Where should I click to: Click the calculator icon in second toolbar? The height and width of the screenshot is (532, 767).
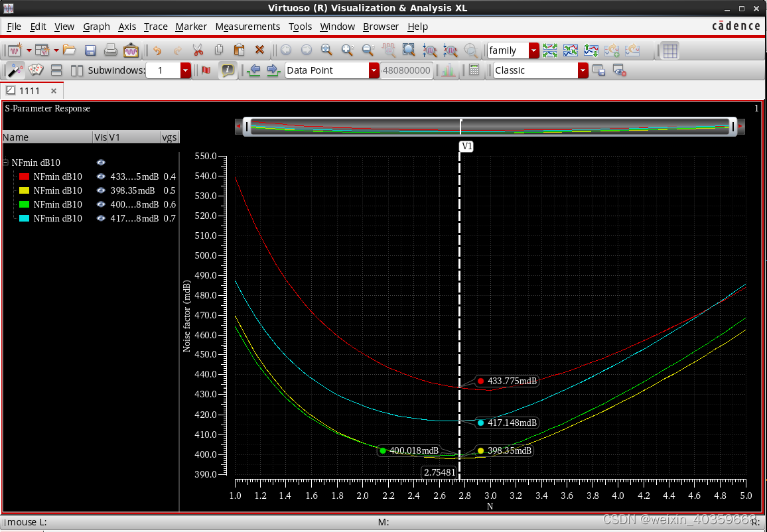[x=474, y=70]
